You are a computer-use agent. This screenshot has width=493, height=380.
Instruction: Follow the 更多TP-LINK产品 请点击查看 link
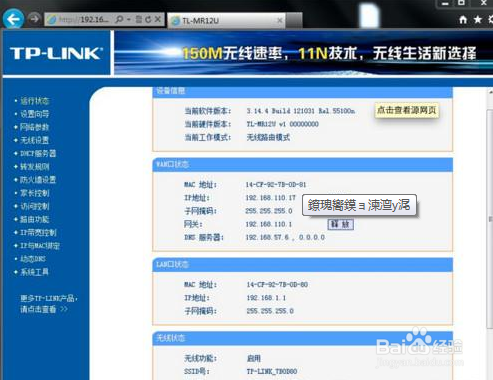tap(49, 304)
